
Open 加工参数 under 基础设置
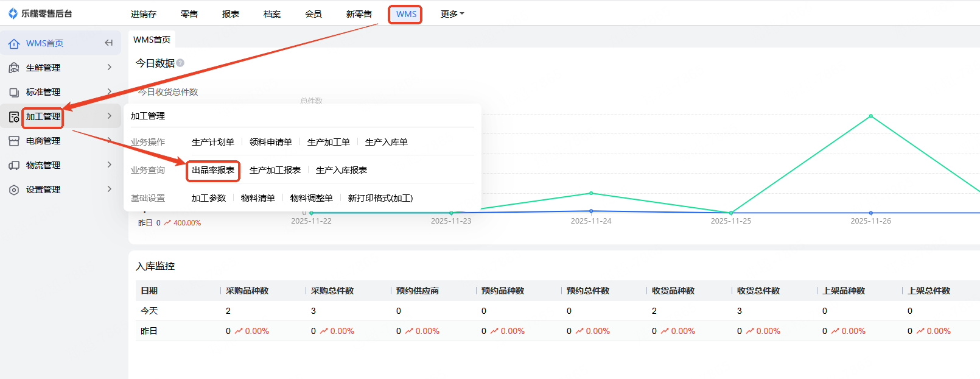pyautogui.click(x=209, y=198)
